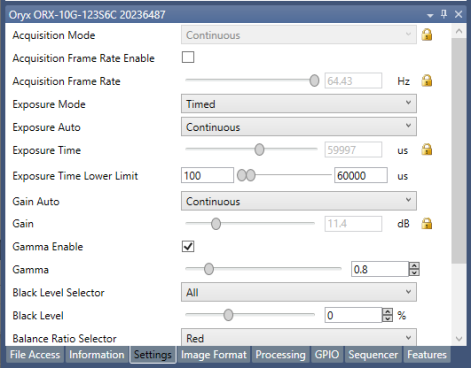471x368 pixels.
Task: Click the Oryx ORX-10G-123S6C panel title
Action: 87,15
